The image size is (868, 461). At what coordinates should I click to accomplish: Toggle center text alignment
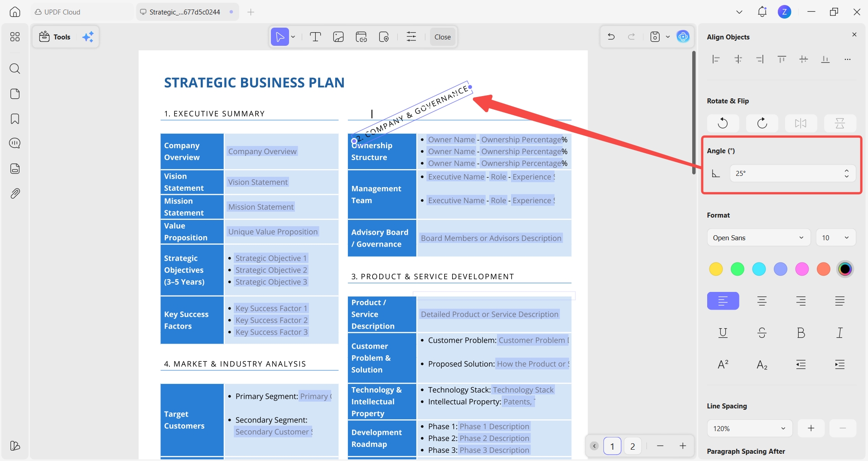(762, 301)
